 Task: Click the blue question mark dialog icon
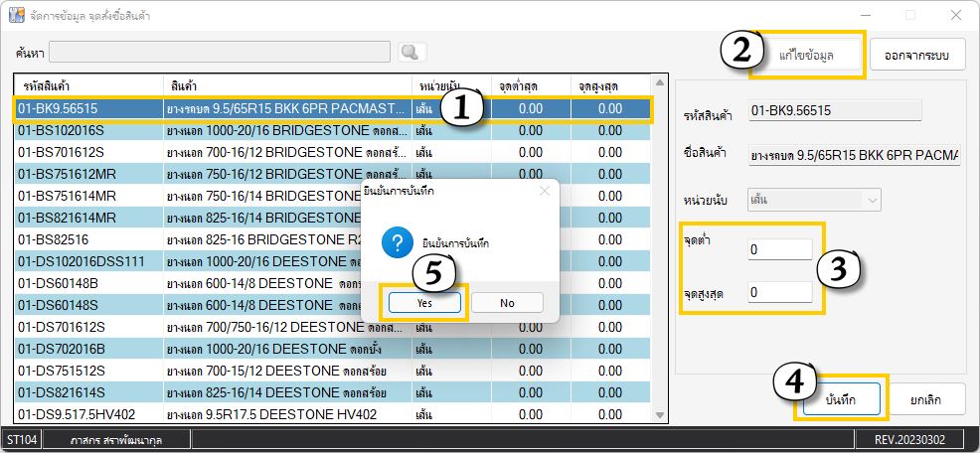[398, 242]
